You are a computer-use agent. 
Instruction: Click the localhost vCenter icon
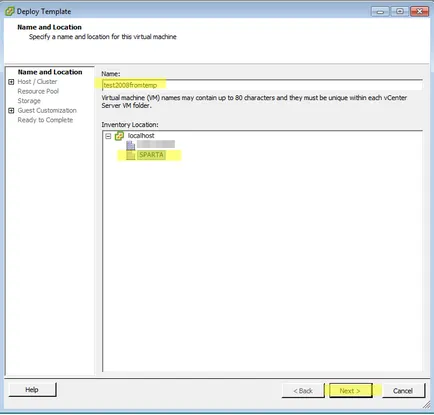[119, 136]
